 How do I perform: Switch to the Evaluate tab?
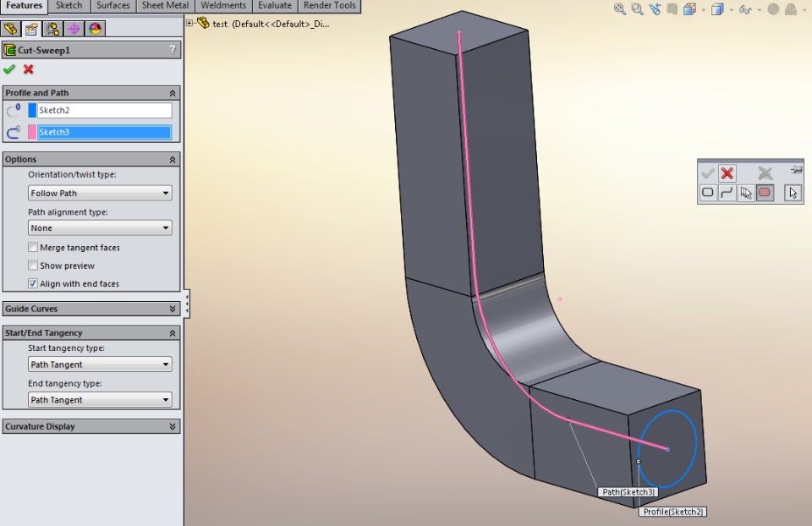[x=275, y=6]
